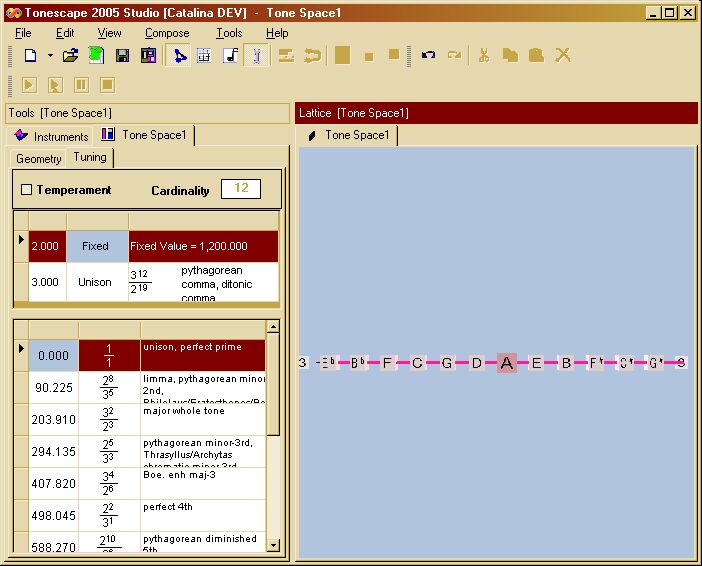Click the Copy icon

[510, 56]
